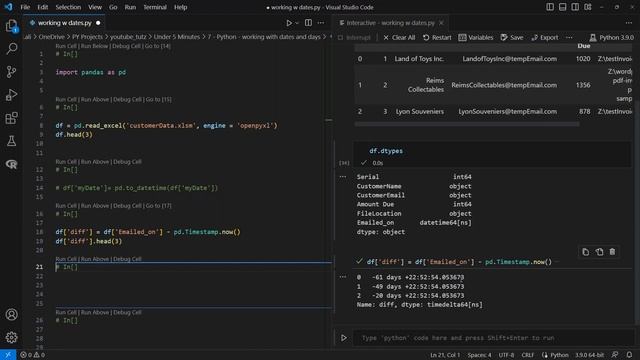Open the Selection menu
The image size is (640, 360).
tap(68, 7)
